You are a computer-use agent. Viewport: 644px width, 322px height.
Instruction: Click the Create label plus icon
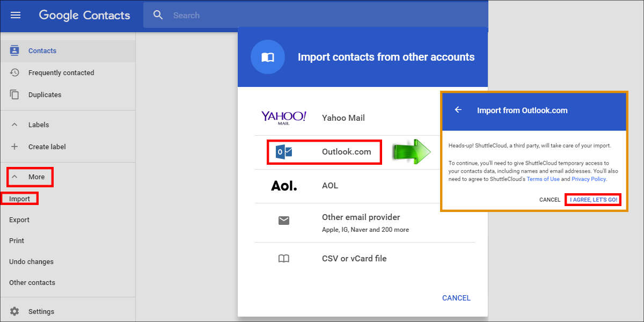(x=14, y=147)
